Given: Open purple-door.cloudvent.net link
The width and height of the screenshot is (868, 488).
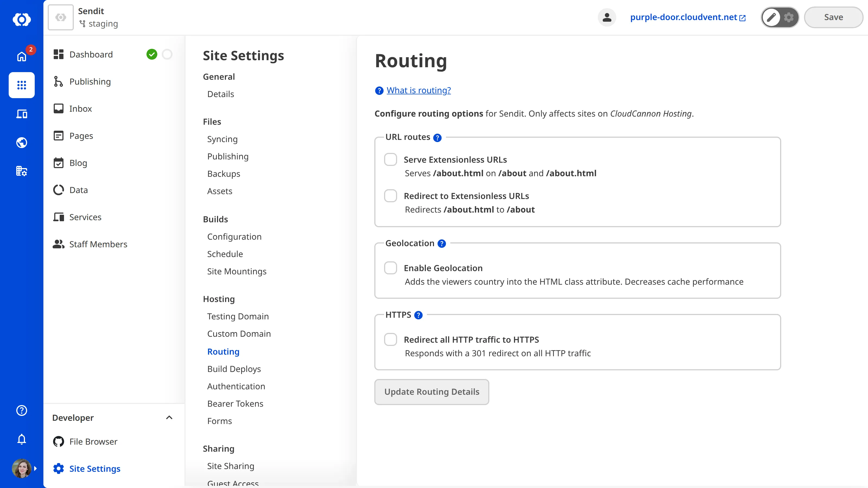Looking at the screenshot, I should pyautogui.click(x=688, y=17).
